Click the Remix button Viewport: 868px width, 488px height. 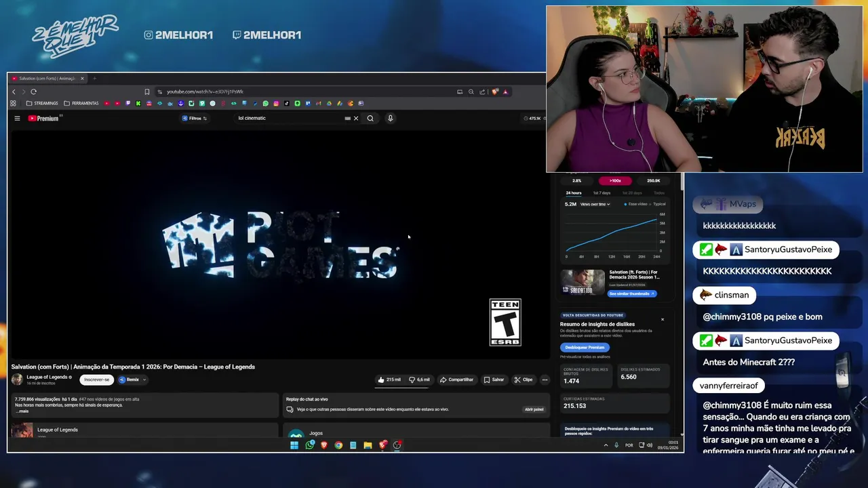pyautogui.click(x=129, y=380)
